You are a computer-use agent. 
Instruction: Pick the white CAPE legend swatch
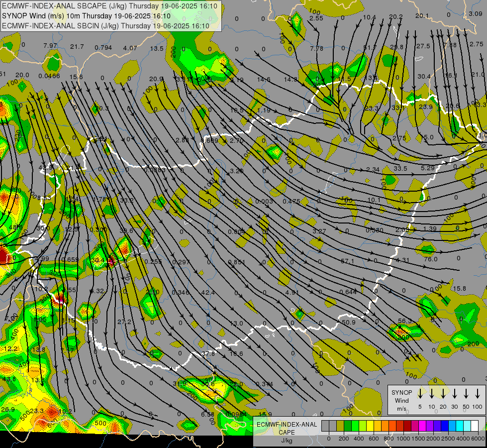(474, 426)
